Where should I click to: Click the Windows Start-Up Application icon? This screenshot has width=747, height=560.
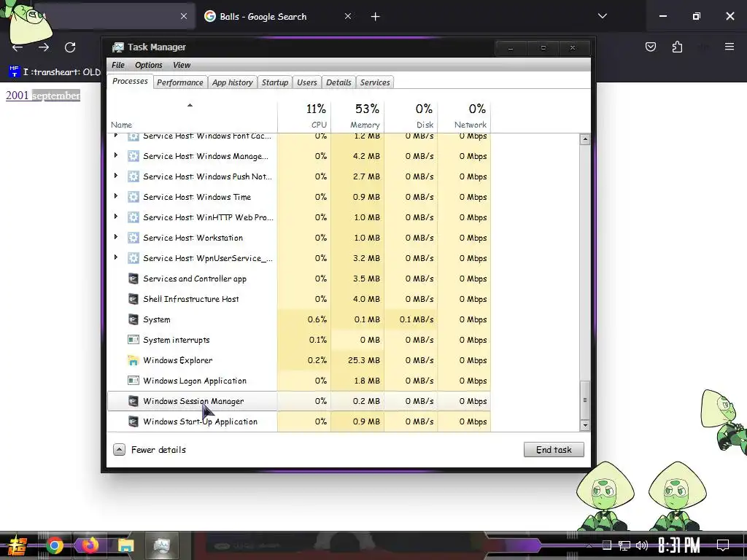(133, 422)
